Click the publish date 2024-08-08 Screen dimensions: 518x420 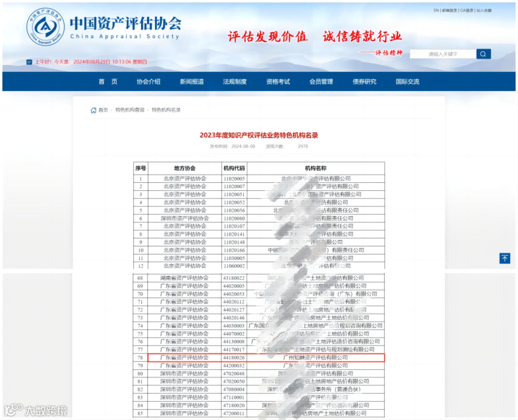(243, 146)
